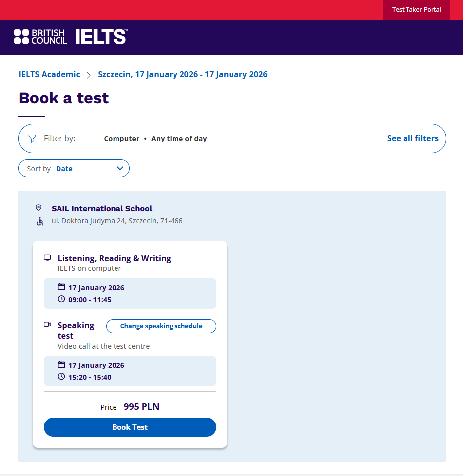
Task: Click the wheelchair accessibility icon
Action: 40,221
